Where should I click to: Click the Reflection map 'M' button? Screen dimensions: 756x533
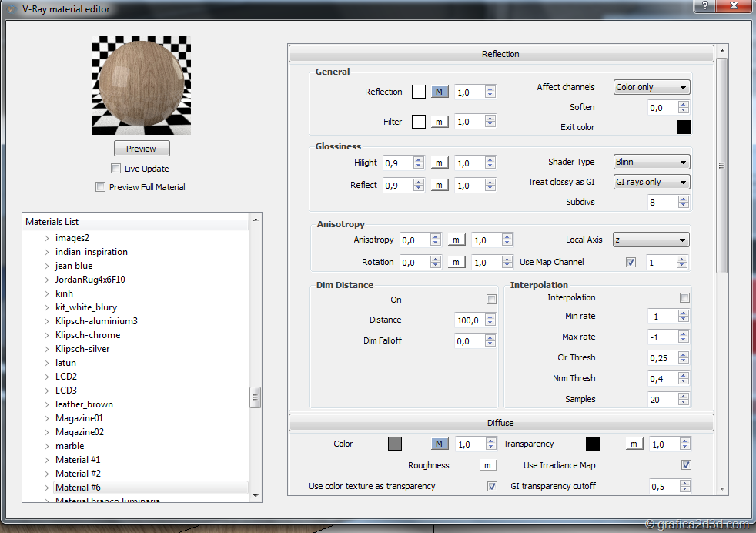pos(439,92)
